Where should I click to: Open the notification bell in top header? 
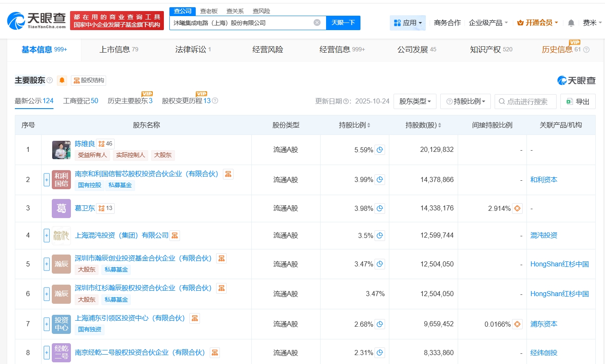(571, 23)
